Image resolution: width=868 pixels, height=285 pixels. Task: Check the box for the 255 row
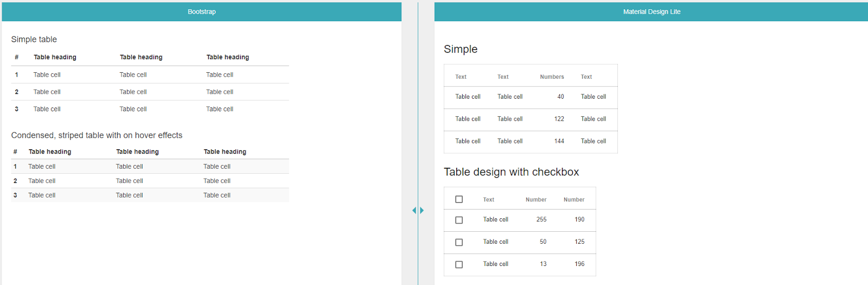[459, 220]
